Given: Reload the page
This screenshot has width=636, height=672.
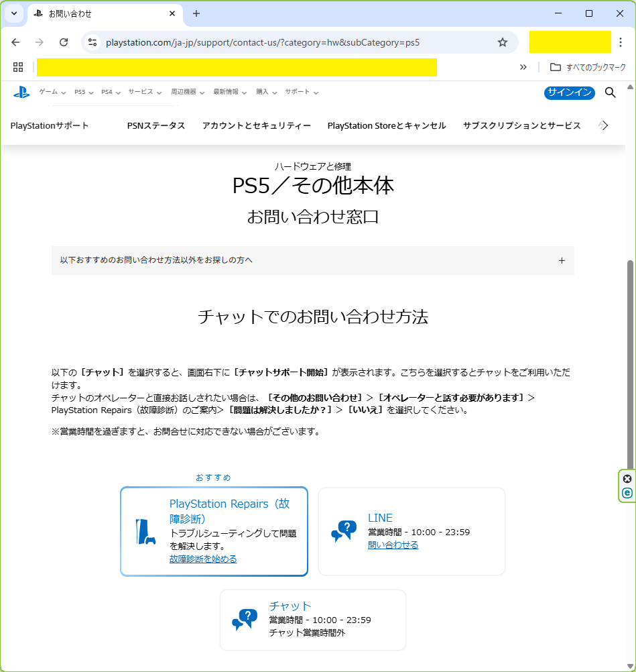Looking at the screenshot, I should coord(64,42).
